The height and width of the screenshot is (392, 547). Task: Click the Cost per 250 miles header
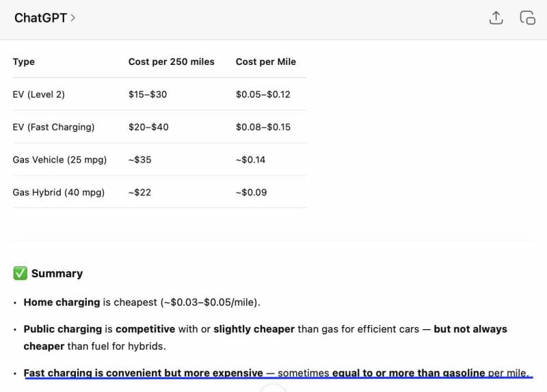tap(172, 61)
